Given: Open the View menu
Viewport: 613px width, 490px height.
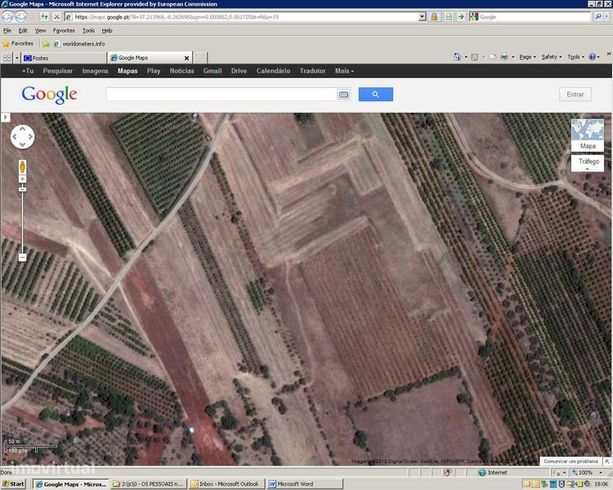Looking at the screenshot, I should pos(40,31).
